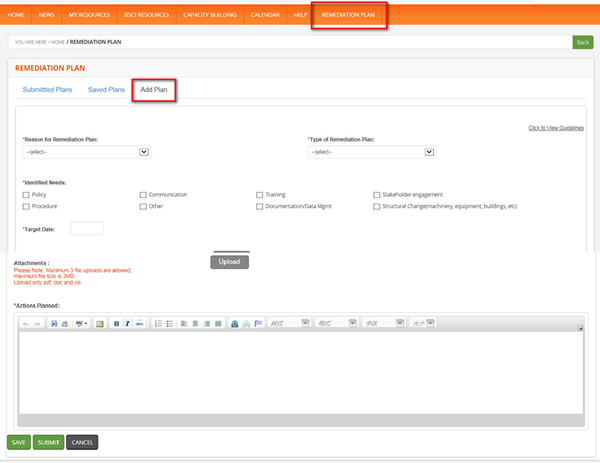
Task: Open the first style dropdown in editor toolbar
Action: click(288, 324)
